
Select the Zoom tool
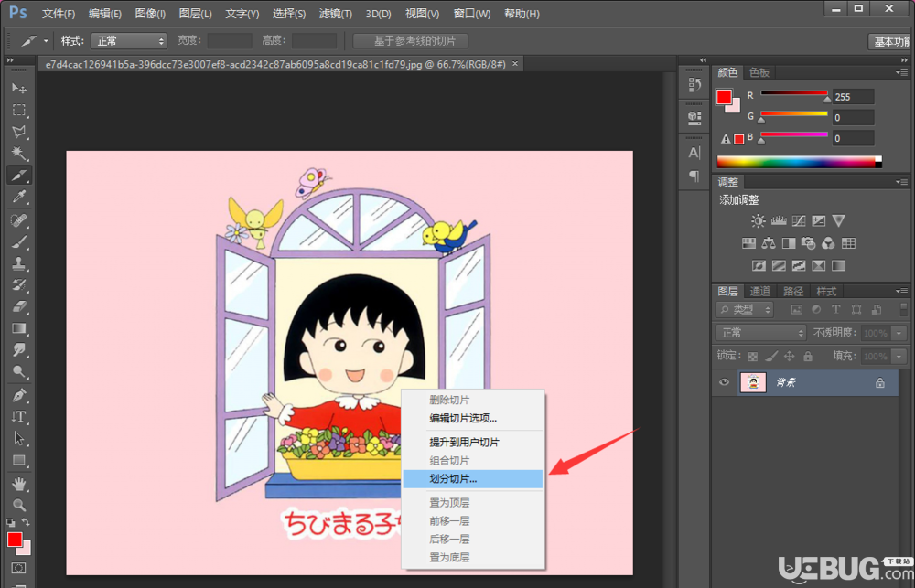click(x=18, y=505)
